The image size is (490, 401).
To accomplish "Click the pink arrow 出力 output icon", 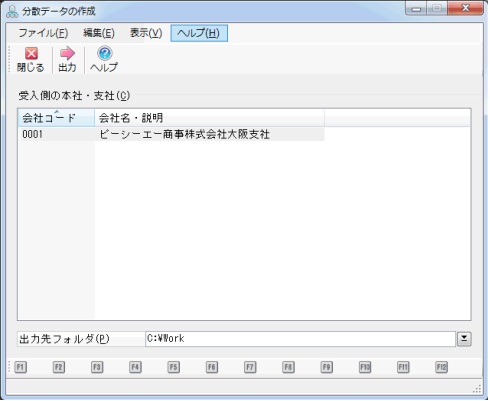I will (x=67, y=53).
